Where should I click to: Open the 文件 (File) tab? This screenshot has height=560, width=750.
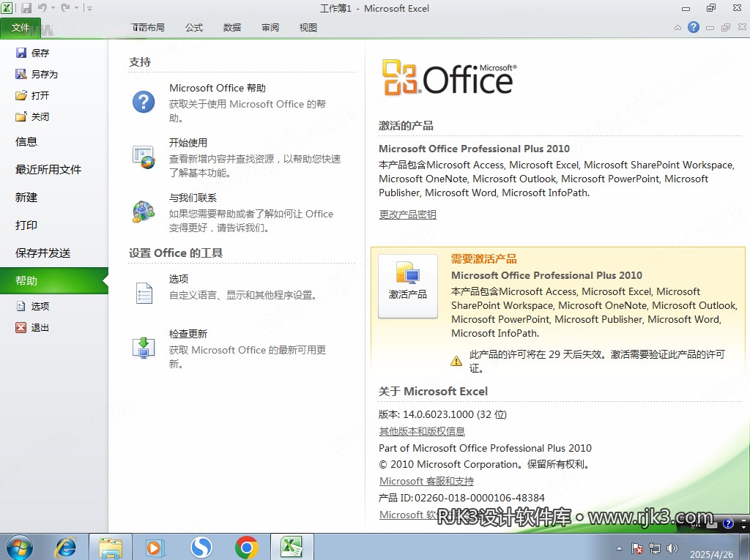(x=21, y=28)
